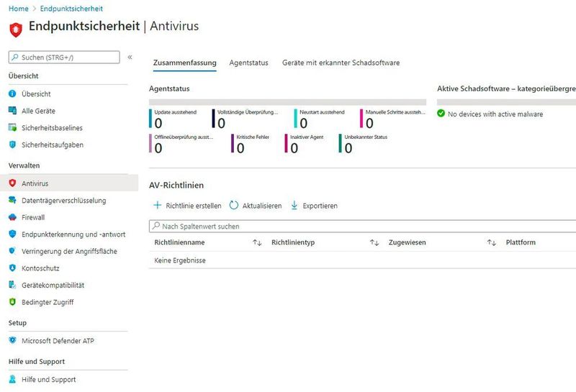This screenshot has height=392, width=576.
Task: Open Microsoft Defender ATP setup page
Action: [x=58, y=341]
